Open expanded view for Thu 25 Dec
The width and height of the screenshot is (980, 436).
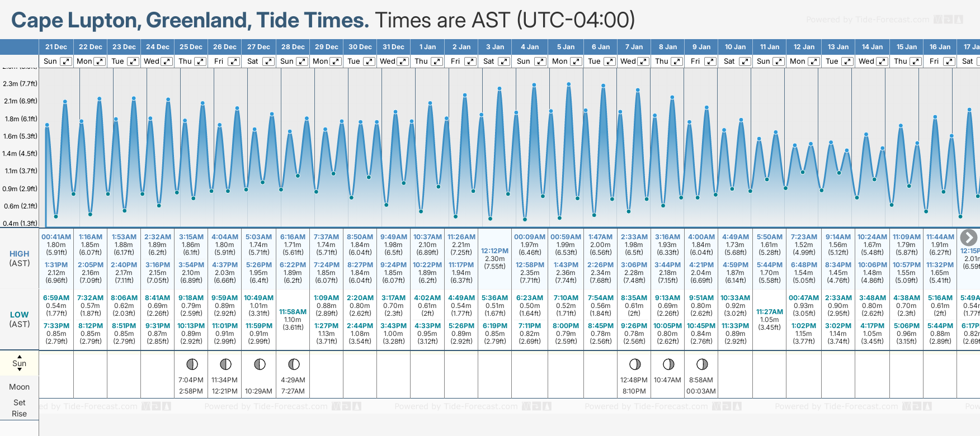point(200,61)
